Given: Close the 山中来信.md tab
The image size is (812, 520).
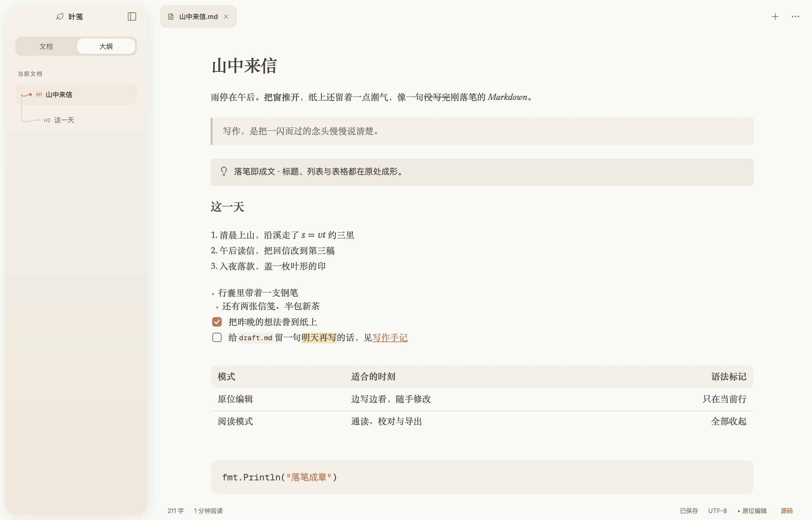Looking at the screenshot, I should click(x=226, y=16).
